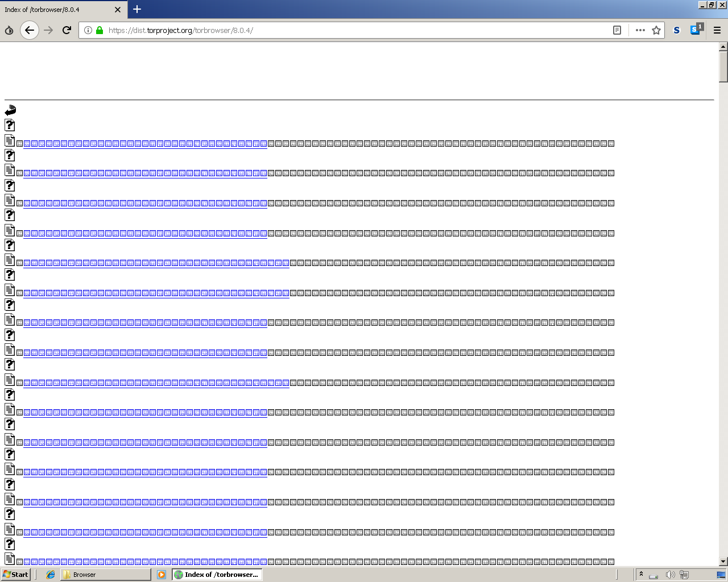Viewport: 728px width, 582px height.
Task: Close the Index of /torbrowser/8.0.4 tab
Action: tap(118, 10)
